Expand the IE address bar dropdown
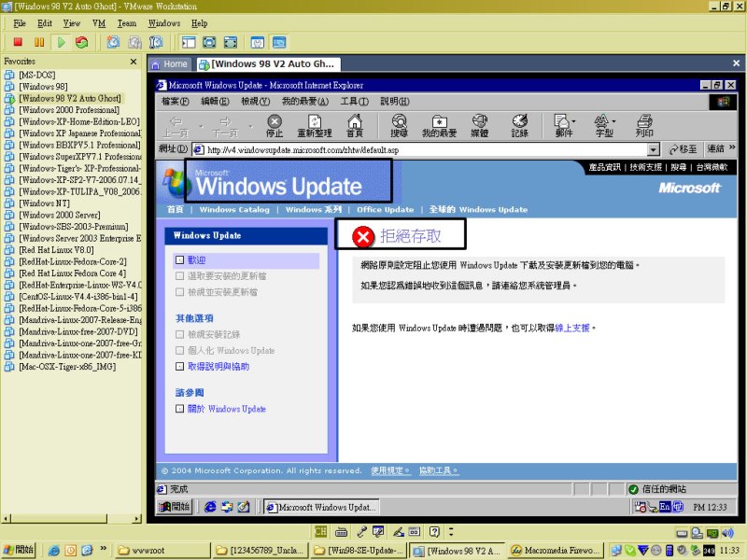The height and width of the screenshot is (560, 747). coord(654,150)
